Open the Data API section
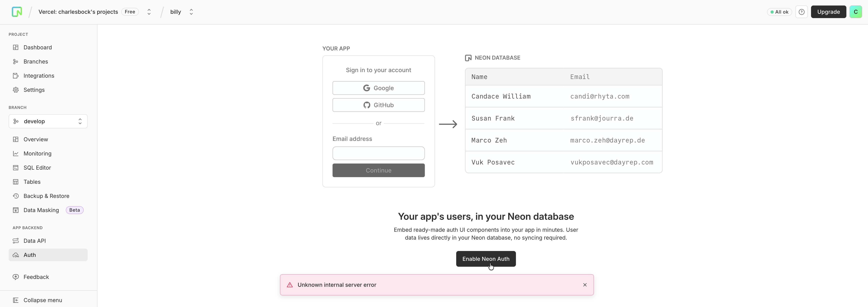This screenshot has width=868, height=307. tap(34, 241)
